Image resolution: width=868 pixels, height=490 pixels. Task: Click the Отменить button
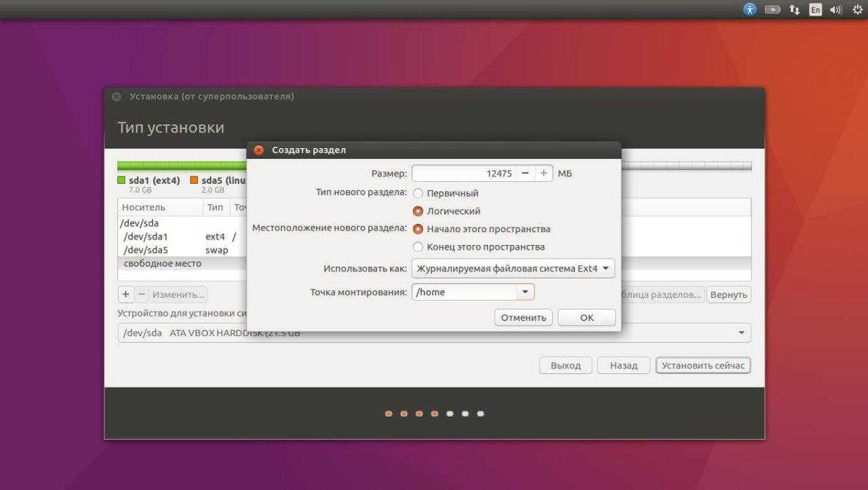pyautogui.click(x=524, y=318)
